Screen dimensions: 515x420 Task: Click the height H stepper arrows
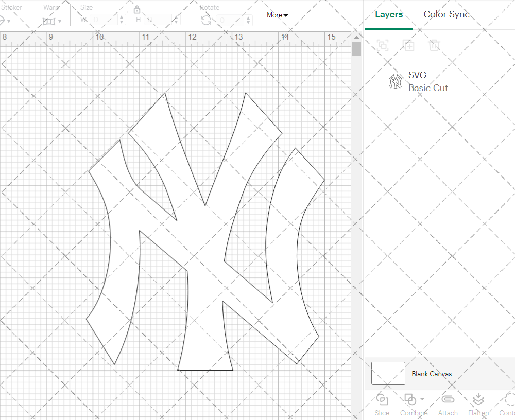click(x=176, y=20)
